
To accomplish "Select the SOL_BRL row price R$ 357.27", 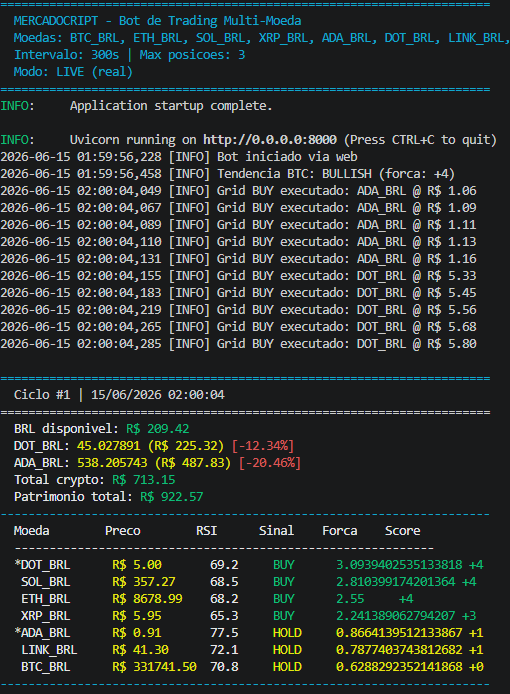I will (x=144, y=582).
